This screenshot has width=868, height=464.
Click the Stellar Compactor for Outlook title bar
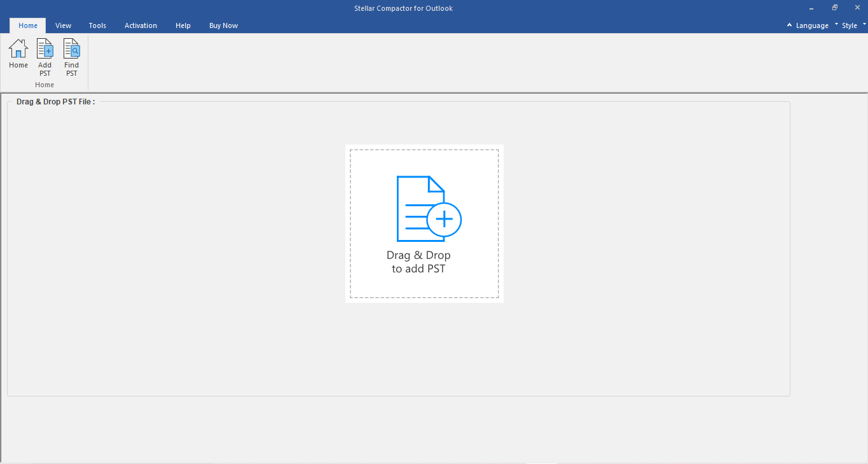(x=403, y=8)
